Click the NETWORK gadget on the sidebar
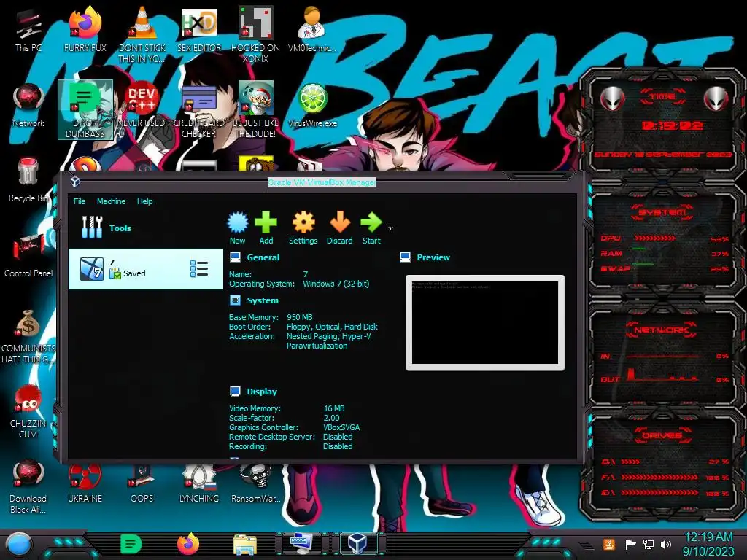 [x=663, y=355]
